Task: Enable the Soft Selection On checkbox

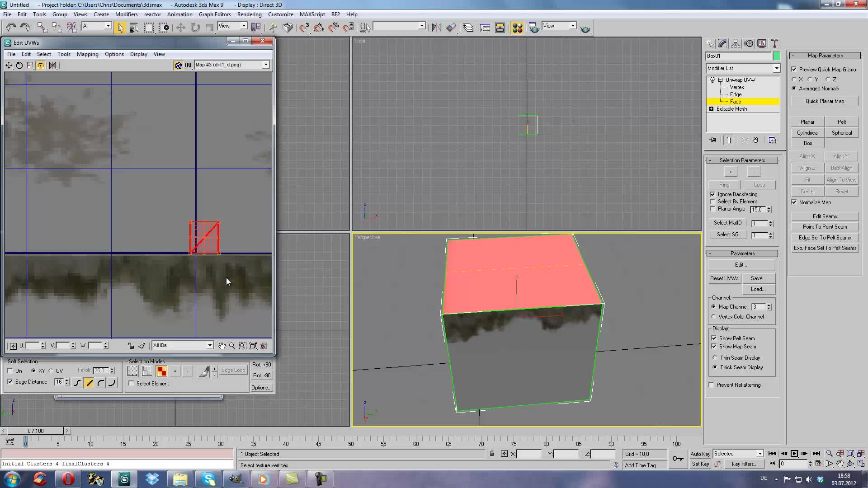Action: [10, 371]
